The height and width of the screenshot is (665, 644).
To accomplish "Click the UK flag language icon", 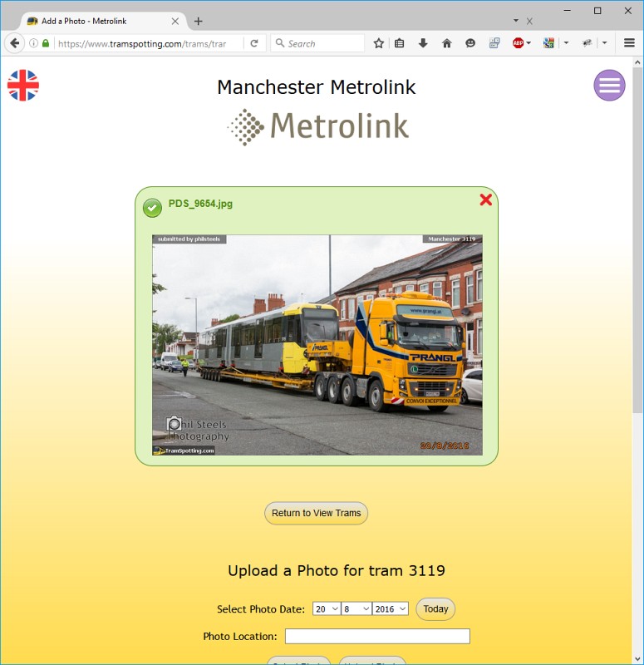I will coord(23,86).
